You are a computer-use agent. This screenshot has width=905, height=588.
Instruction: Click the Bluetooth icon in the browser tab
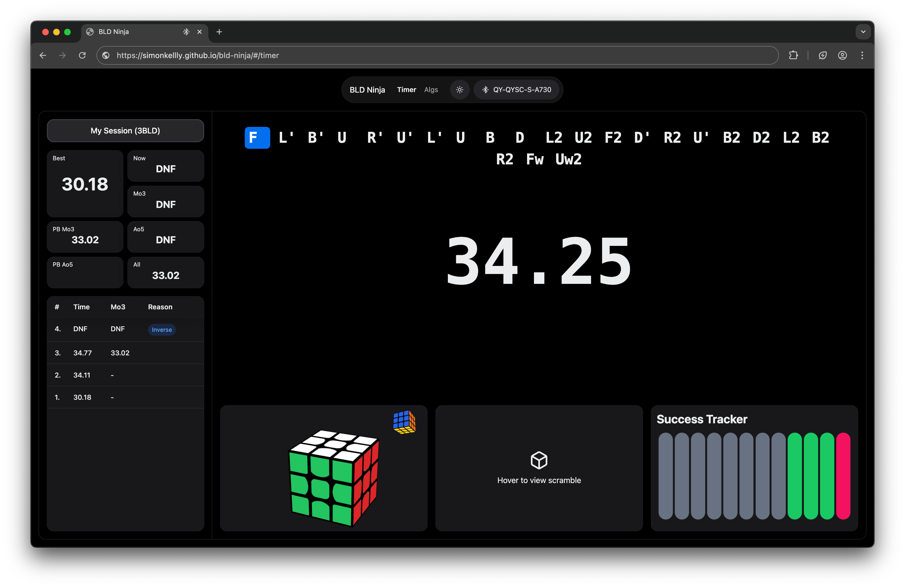[x=186, y=32]
